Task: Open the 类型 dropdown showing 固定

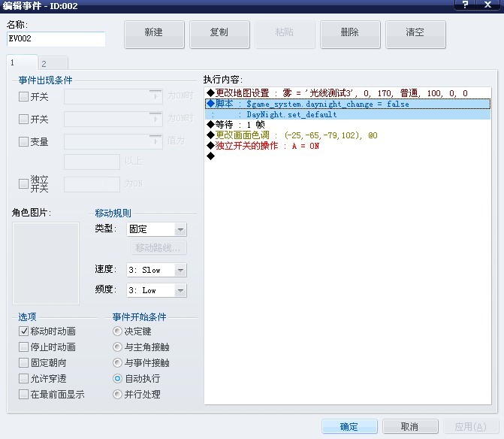Action: click(x=157, y=229)
